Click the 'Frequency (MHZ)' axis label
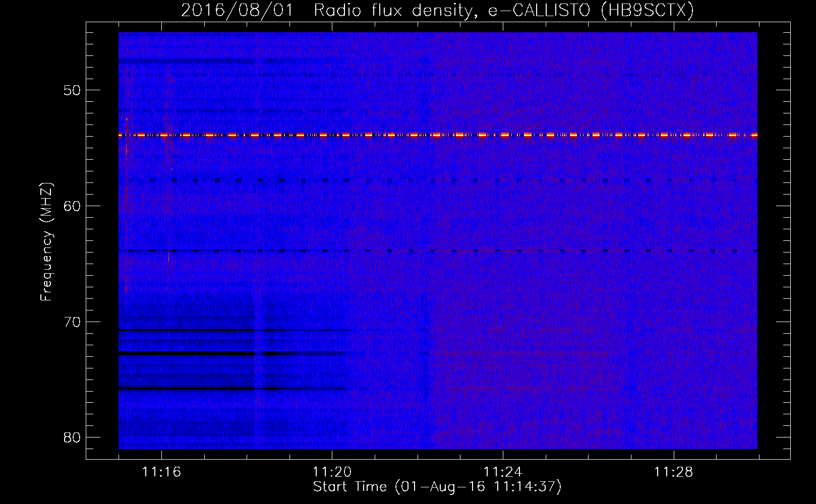816x504 pixels. tap(46, 242)
